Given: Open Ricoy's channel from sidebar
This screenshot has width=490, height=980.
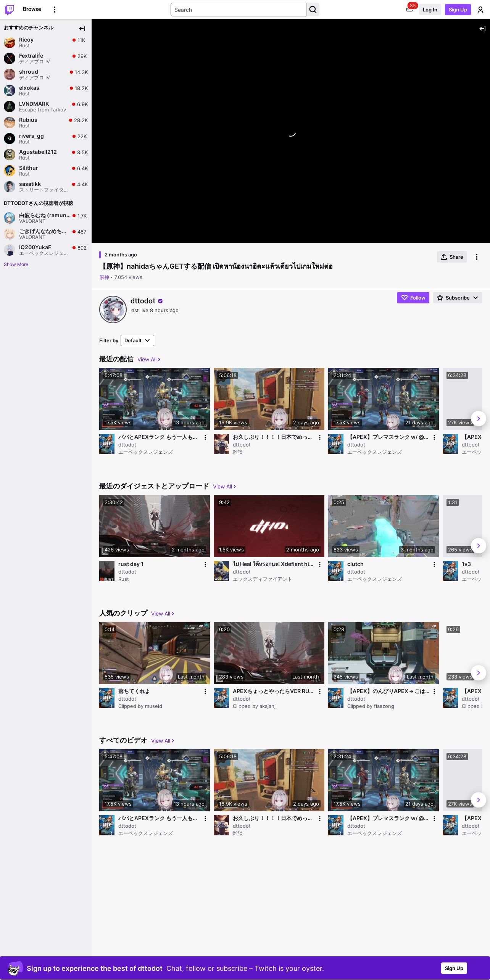Looking at the screenshot, I should [x=46, y=42].
